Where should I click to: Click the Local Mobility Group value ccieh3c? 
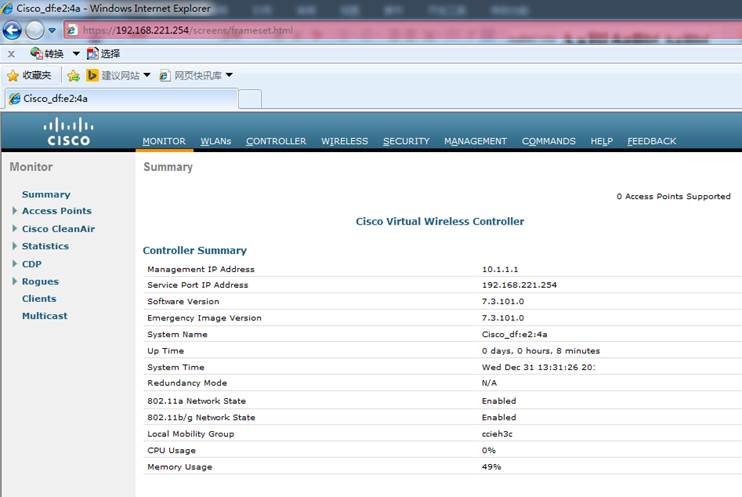497,434
